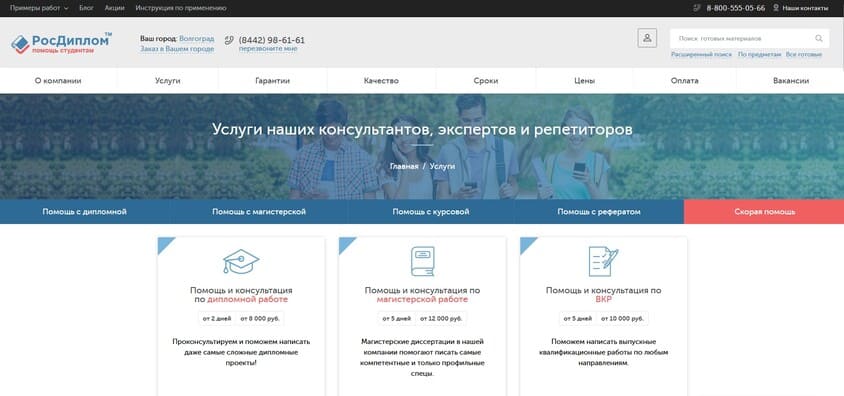
Task: Click the red Скорая помощь button
Action: click(764, 211)
